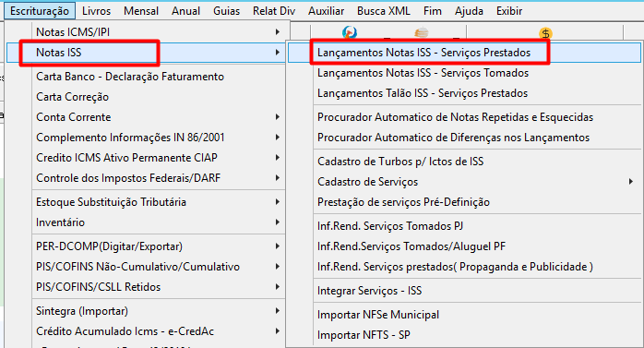The width and height of the screenshot is (644, 348).
Task: Expand Cadastro de Serviços submenu
Action: [464, 182]
